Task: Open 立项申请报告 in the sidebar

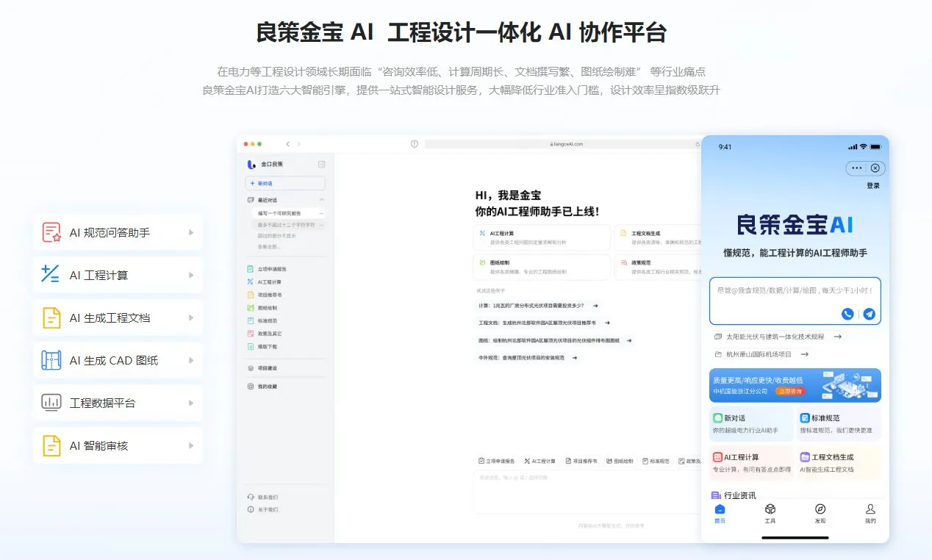Action: [x=268, y=269]
